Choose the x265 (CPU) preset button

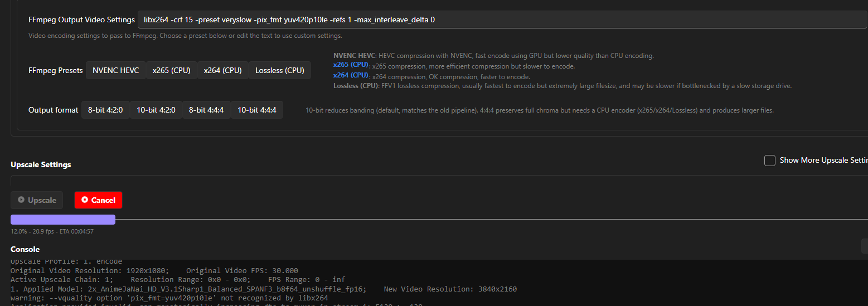172,70
